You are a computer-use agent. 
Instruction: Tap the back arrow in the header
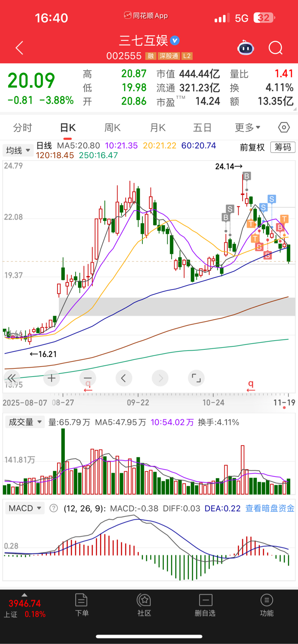(19, 48)
